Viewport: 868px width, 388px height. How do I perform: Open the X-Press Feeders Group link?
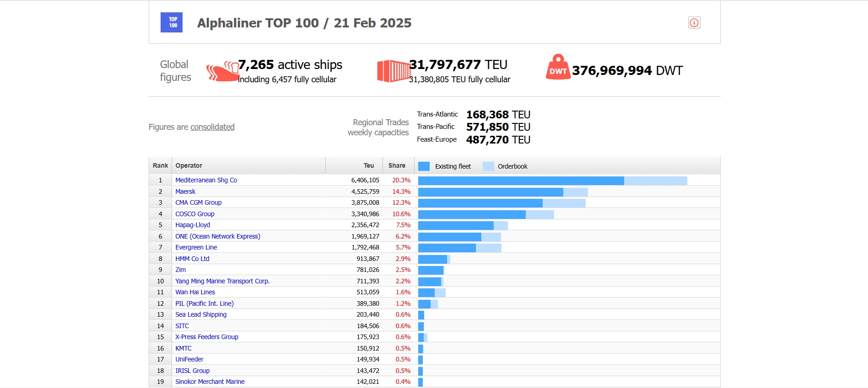(x=207, y=337)
